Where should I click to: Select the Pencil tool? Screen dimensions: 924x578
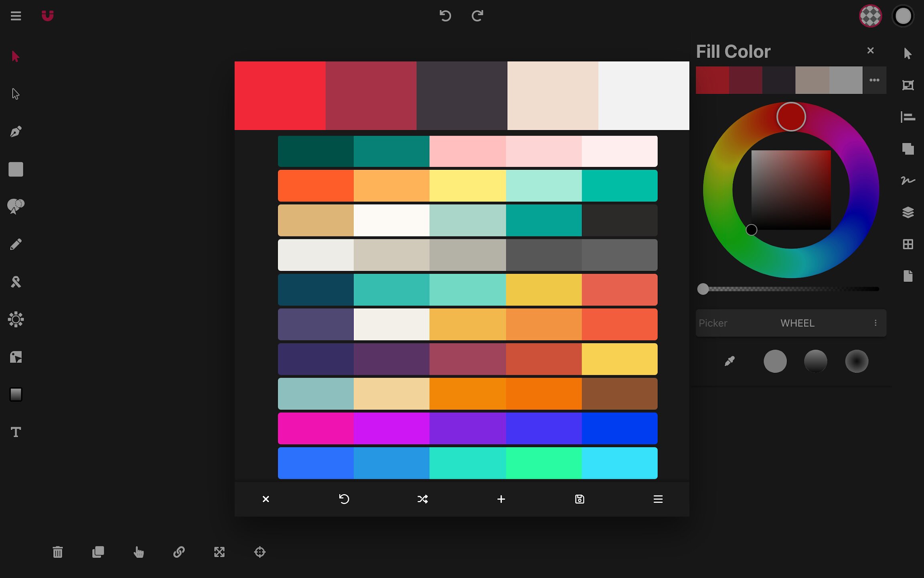(x=16, y=244)
